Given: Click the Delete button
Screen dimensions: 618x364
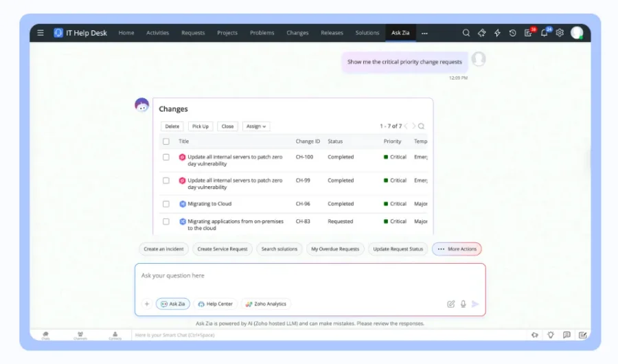Looking at the screenshot, I should (x=172, y=126).
